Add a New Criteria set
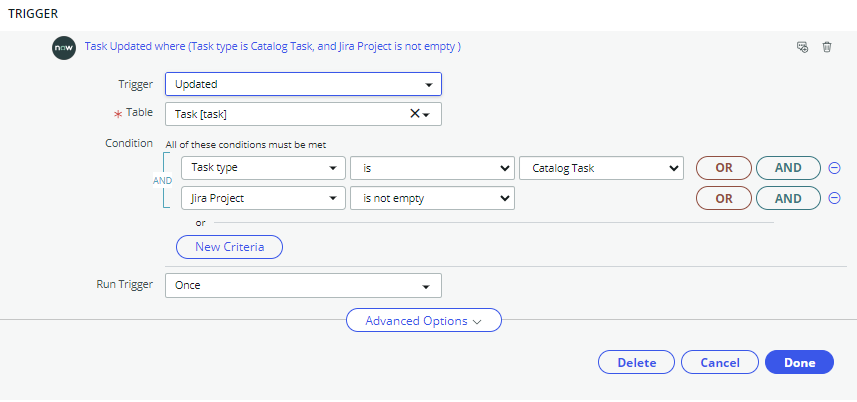Screen dimensions: 857x402 [230, 247]
